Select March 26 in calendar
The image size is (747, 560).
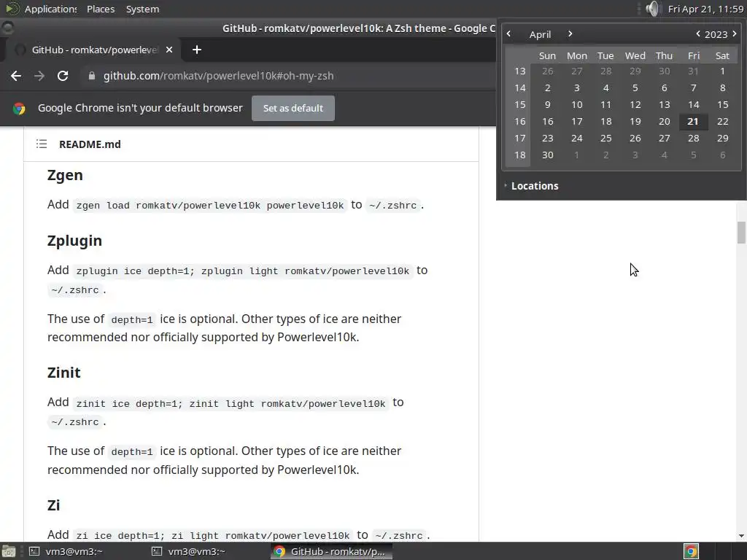pyautogui.click(x=548, y=71)
